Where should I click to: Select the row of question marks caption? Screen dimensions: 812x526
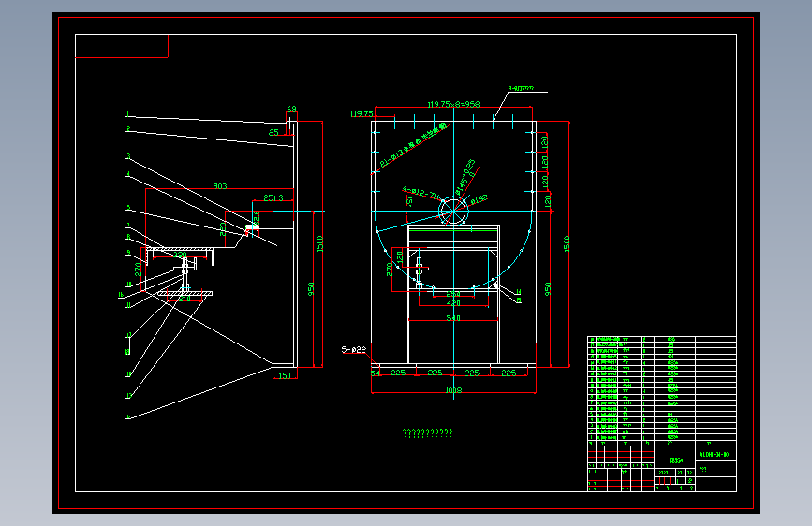tap(428, 432)
